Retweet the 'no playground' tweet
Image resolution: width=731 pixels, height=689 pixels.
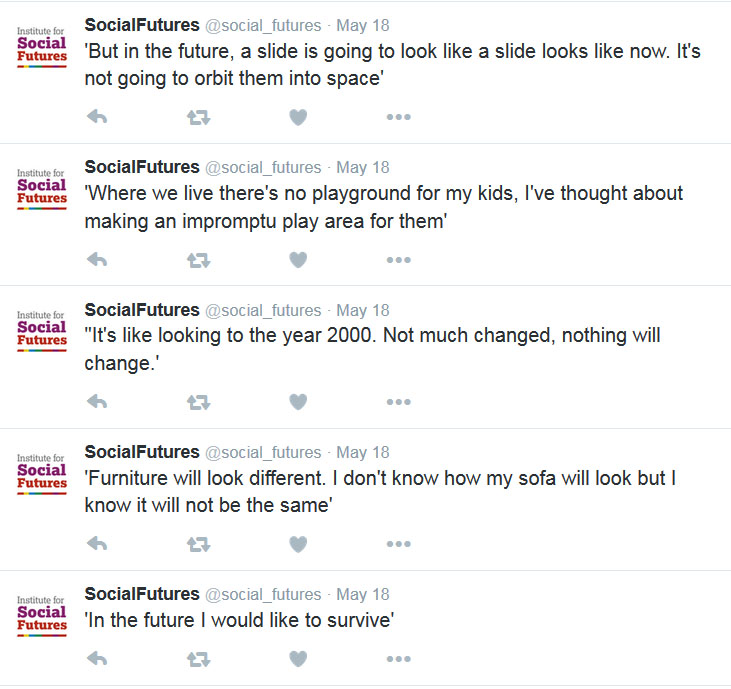coord(198,260)
